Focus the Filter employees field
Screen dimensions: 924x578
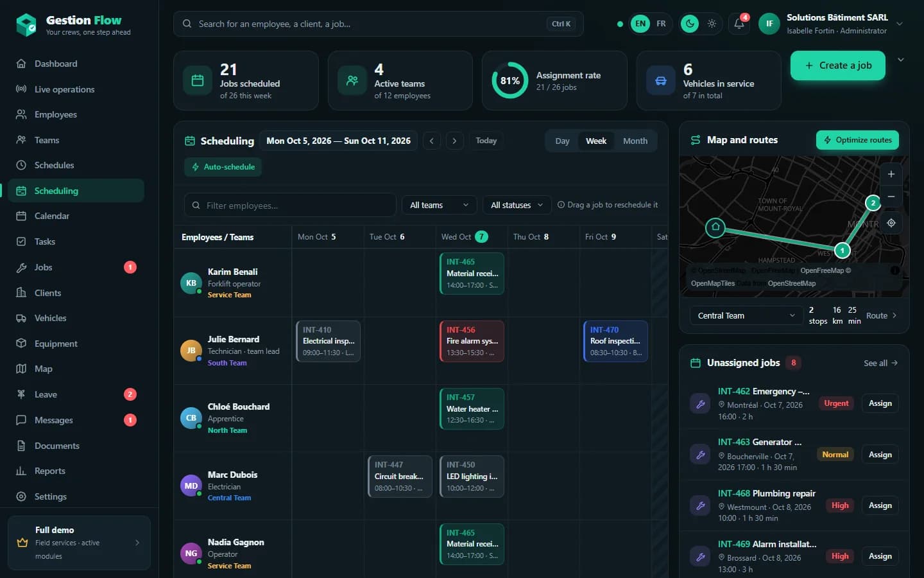(x=290, y=206)
